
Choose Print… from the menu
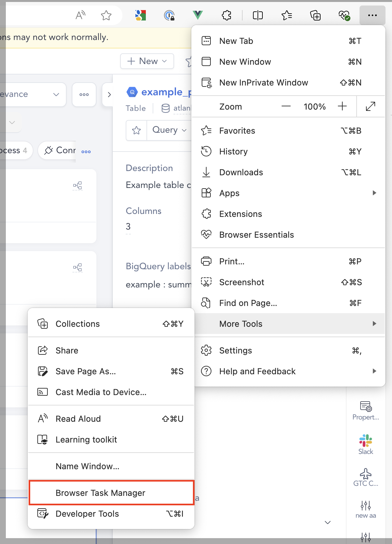click(288, 261)
